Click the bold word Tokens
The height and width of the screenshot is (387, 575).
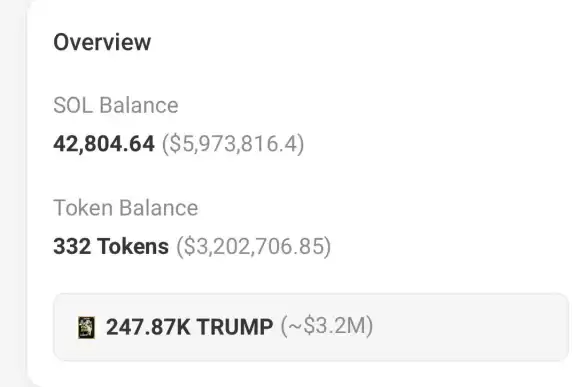pos(133,246)
